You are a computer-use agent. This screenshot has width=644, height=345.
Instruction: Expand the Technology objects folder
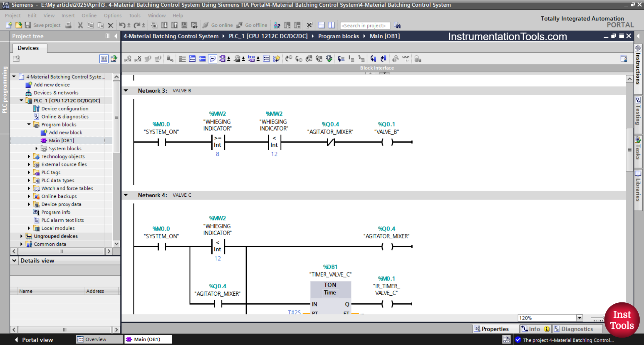30,156
